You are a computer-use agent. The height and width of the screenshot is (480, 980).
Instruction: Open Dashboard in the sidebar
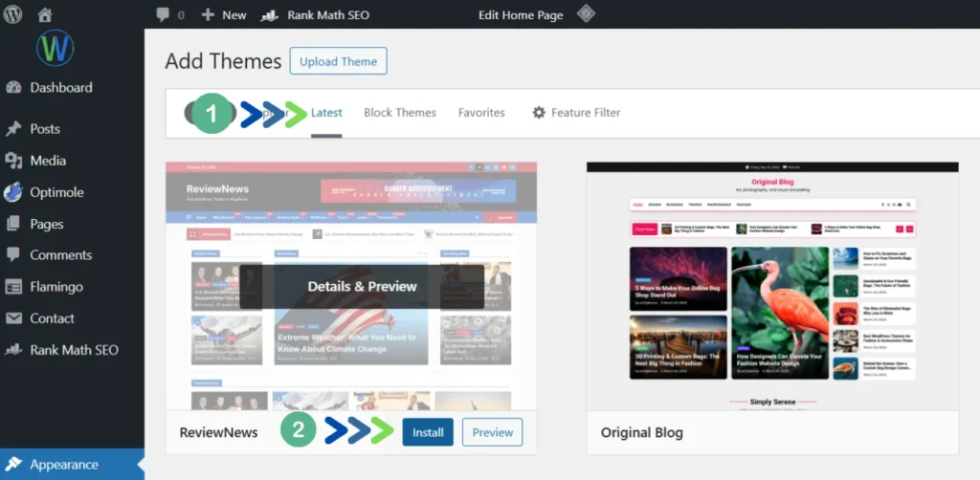(60, 87)
